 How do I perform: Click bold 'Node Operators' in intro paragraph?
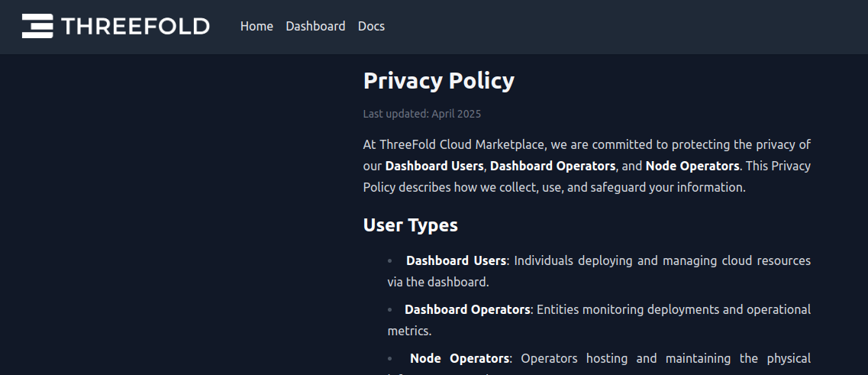(x=692, y=166)
